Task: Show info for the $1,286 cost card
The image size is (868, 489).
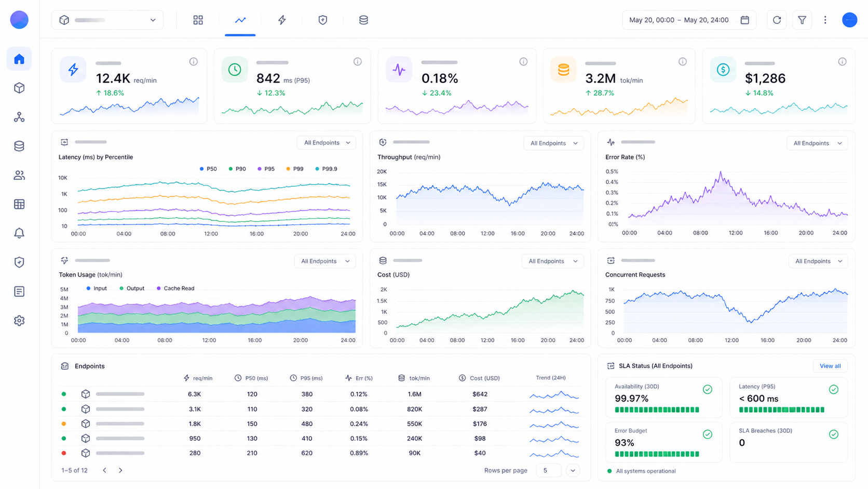Action: pos(842,61)
